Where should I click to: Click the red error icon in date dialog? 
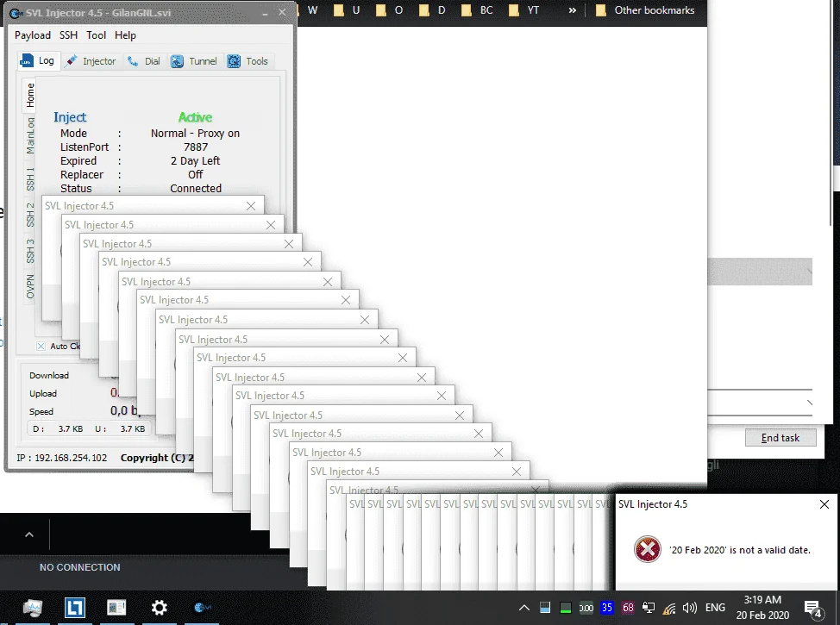coord(647,549)
